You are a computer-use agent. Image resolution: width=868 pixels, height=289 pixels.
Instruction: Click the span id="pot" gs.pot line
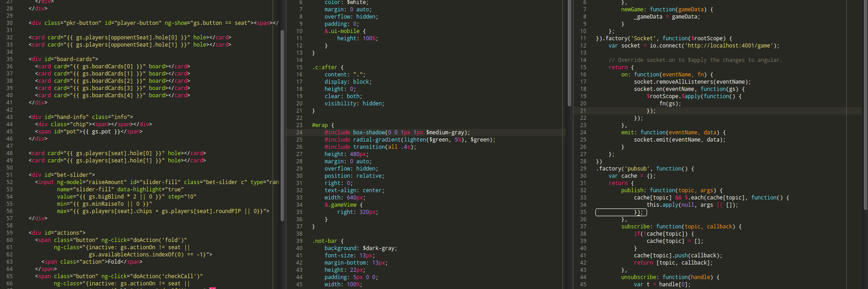coord(89,132)
